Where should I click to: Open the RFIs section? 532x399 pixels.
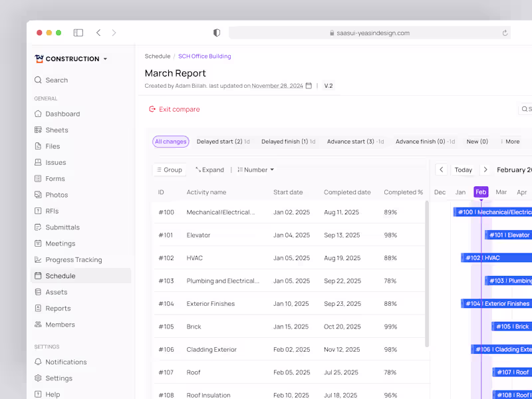click(53, 211)
